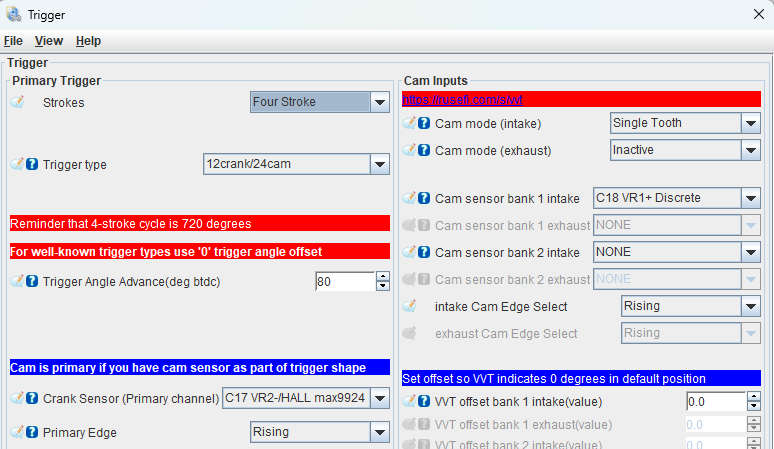Expand the Trigger type 12crank/24cam dropdown
Viewport: 774px width, 449px height.
(x=379, y=164)
